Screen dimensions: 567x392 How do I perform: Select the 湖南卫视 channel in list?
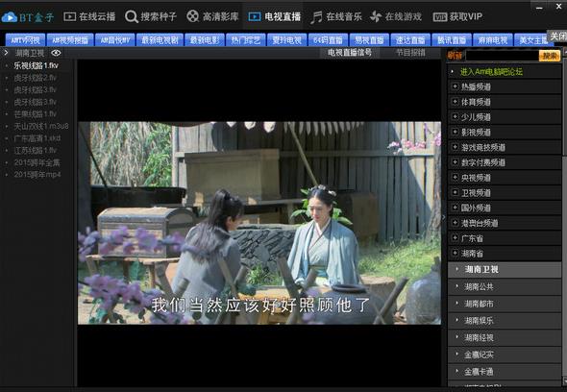point(505,270)
